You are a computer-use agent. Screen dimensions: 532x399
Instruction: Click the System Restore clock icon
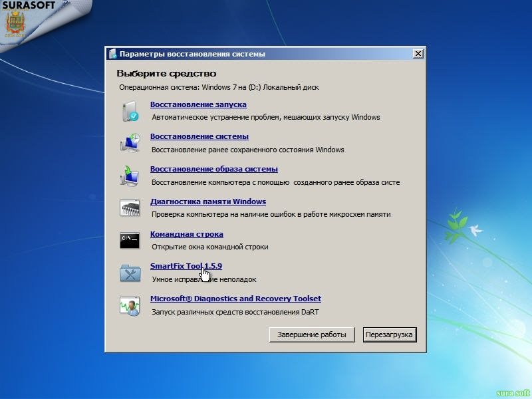(130, 143)
